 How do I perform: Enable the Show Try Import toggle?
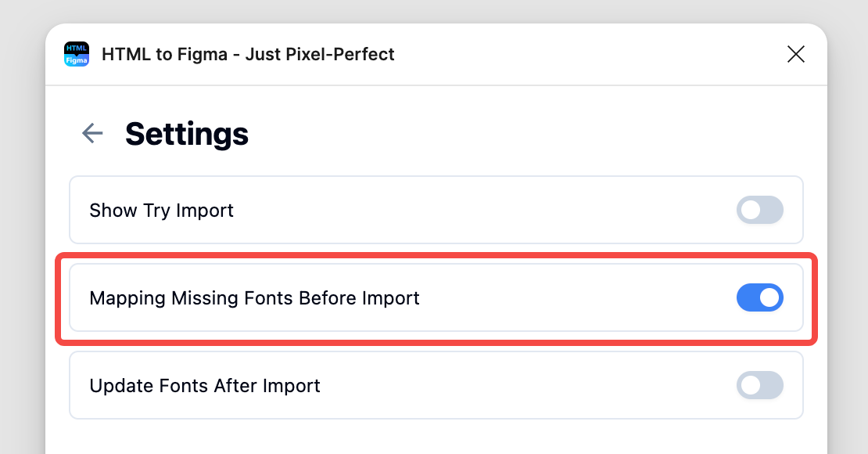tap(759, 210)
